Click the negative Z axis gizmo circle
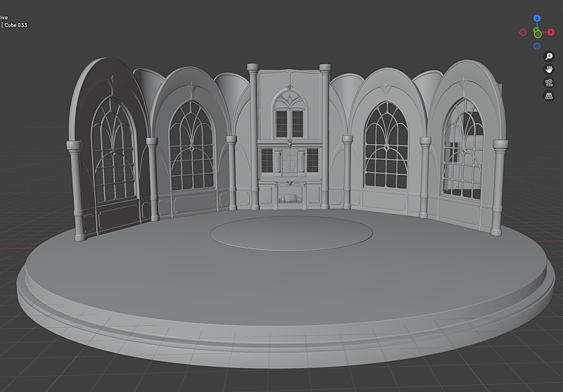The width and height of the screenshot is (563, 392). point(537,46)
